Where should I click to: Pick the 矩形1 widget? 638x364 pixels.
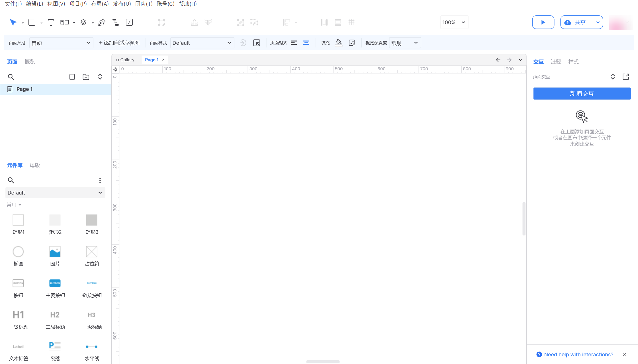pos(18,225)
